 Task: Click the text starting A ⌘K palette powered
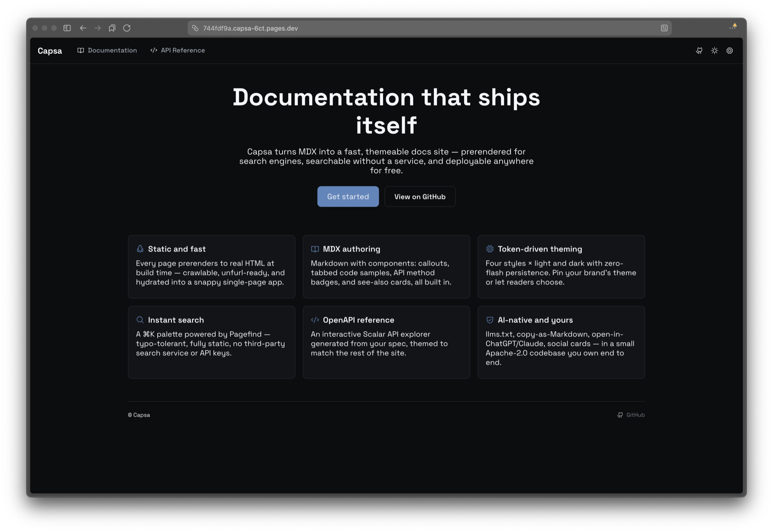click(x=210, y=344)
